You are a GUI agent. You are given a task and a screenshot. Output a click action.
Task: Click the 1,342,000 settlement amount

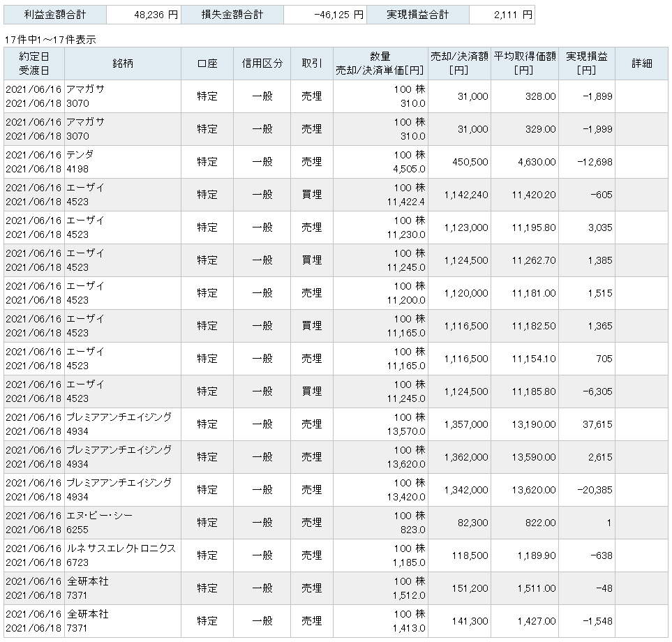[x=466, y=490]
